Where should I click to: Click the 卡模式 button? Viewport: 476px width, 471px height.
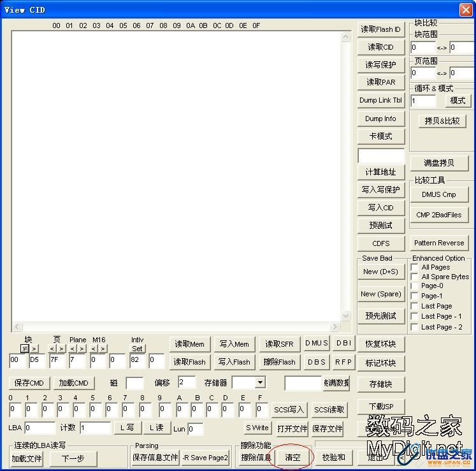(x=381, y=136)
